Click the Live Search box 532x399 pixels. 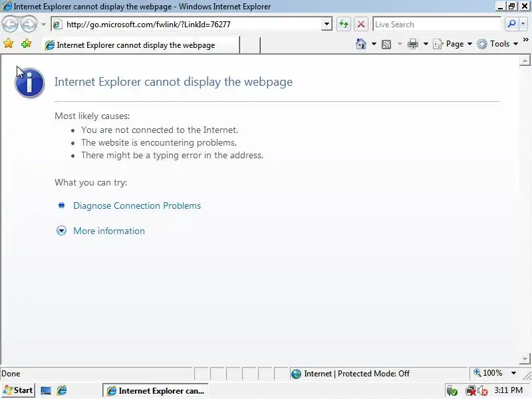437,25
